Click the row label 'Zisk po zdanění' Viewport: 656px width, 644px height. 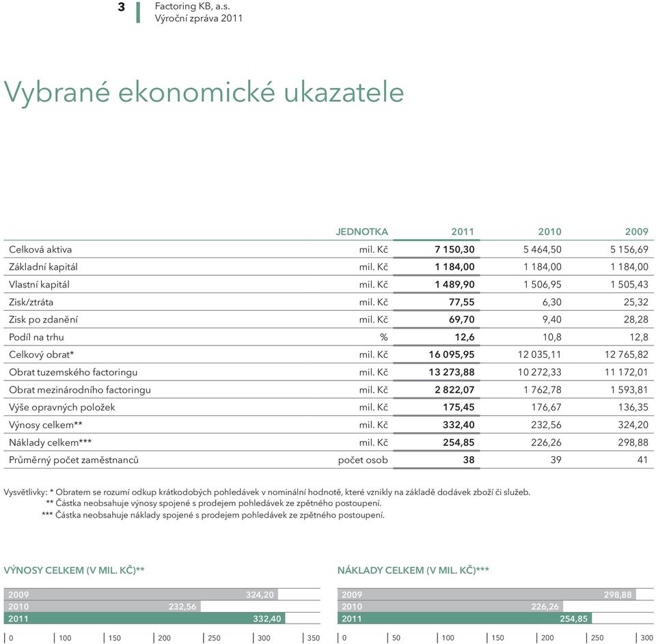point(43,320)
